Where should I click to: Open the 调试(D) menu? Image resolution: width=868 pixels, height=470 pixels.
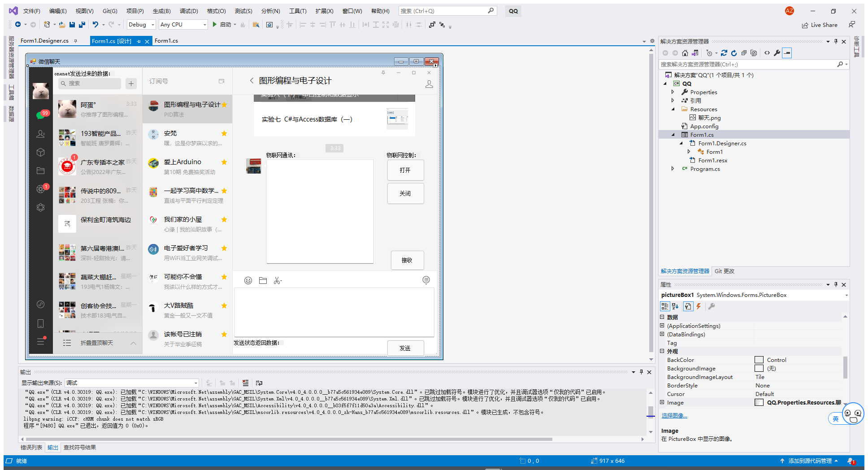coord(189,11)
